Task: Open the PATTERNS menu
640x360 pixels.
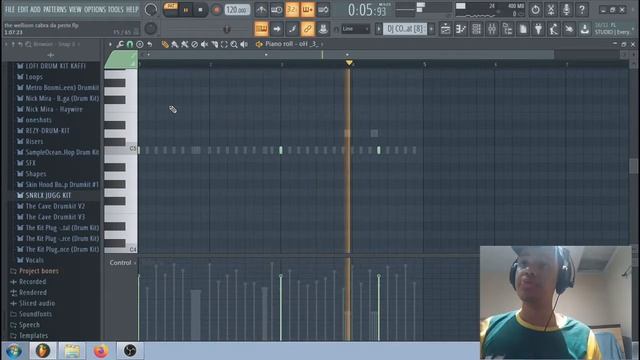Action: point(55,9)
